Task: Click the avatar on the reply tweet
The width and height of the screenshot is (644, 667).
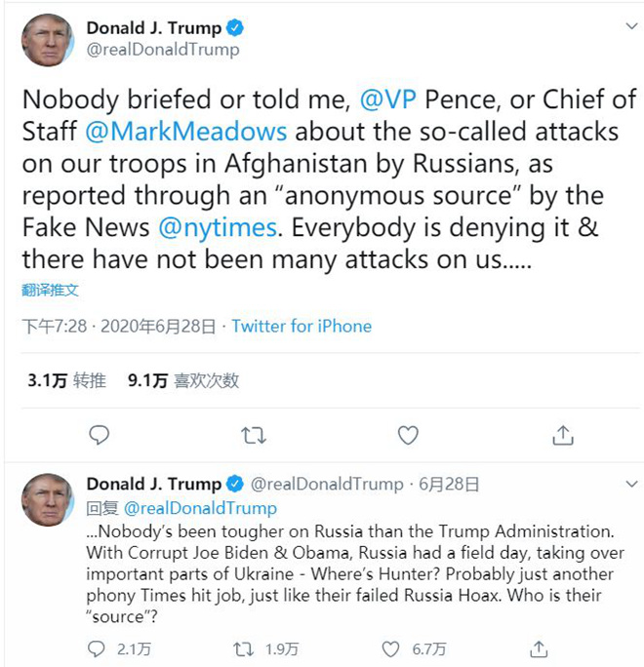Action: point(47,499)
